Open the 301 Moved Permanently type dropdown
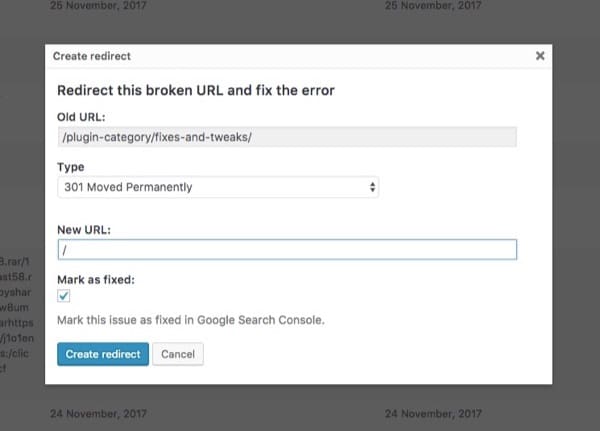 [x=216, y=187]
